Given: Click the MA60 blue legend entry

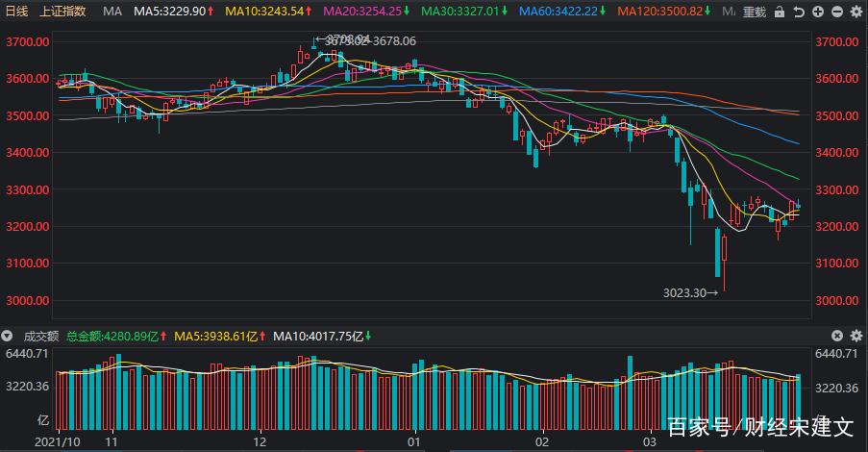Looking at the screenshot, I should (x=561, y=12).
